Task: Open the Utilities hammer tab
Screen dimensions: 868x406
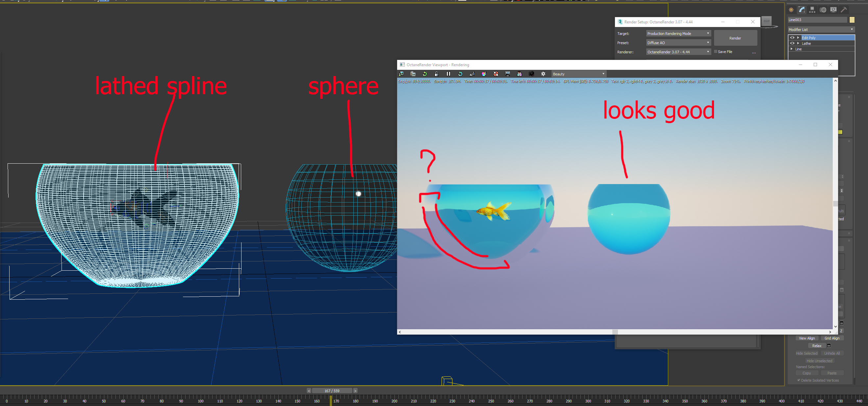Action: (844, 10)
